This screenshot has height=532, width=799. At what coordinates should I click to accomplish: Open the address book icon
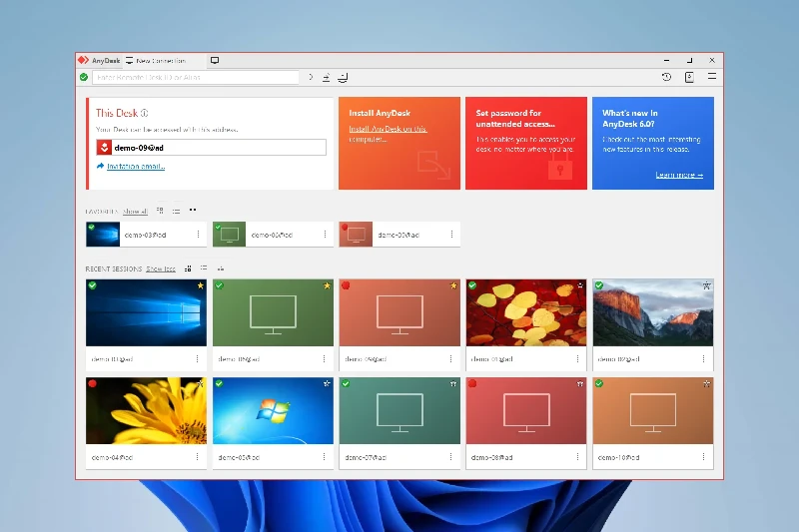click(x=689, y=77)
